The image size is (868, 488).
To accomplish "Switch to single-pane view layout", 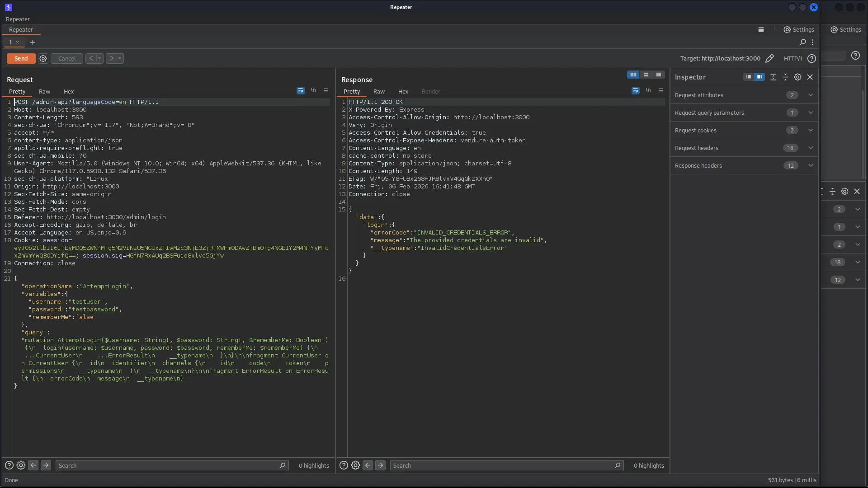I will [x=659, y=75].
